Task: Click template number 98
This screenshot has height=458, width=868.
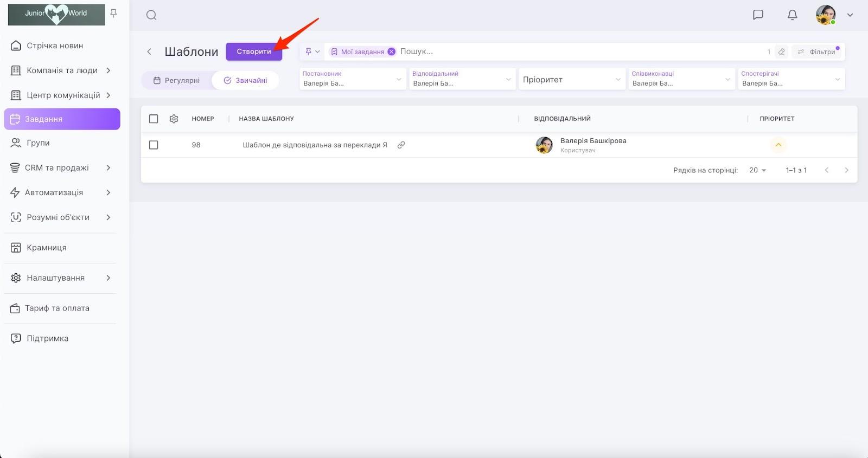Action: coord(196,145)
